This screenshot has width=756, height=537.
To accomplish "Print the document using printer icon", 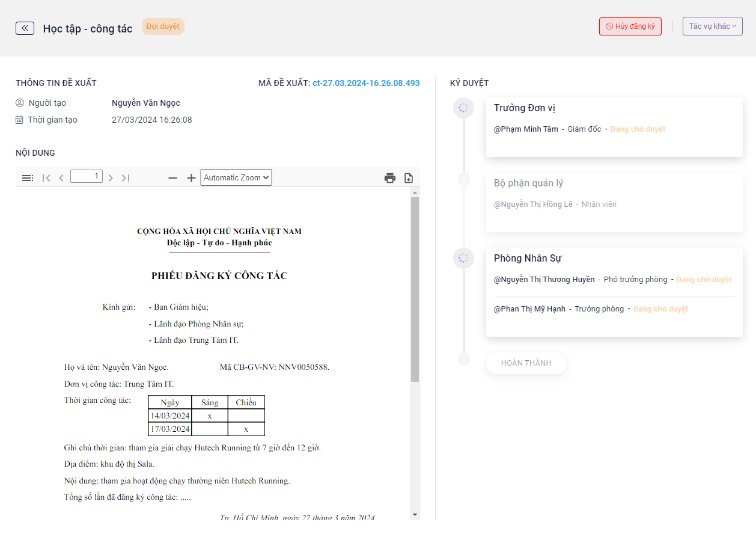I will [x=390, y=178].
